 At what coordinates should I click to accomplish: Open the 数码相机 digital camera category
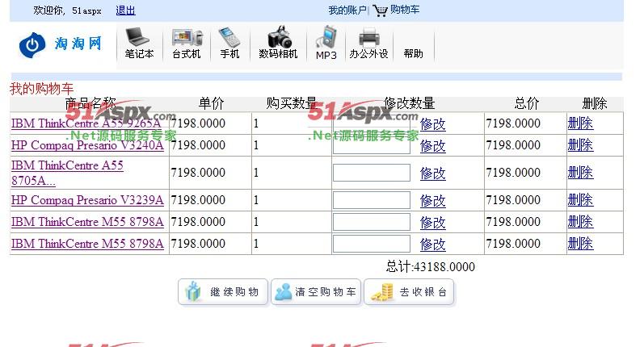[x=279, y=43]
